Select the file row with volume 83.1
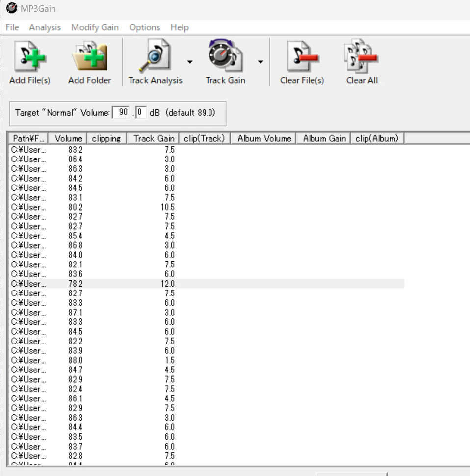This screenshot has height=476, width=470. (207, 197)
